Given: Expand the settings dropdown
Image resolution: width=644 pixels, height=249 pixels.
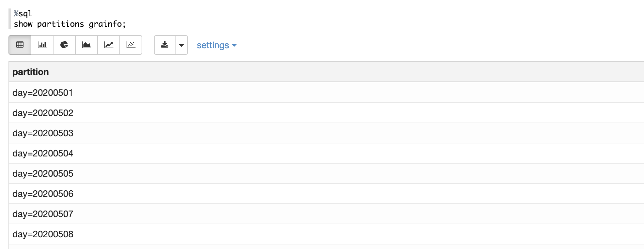Looking at the screenshot, I should [x=217, y=45].
